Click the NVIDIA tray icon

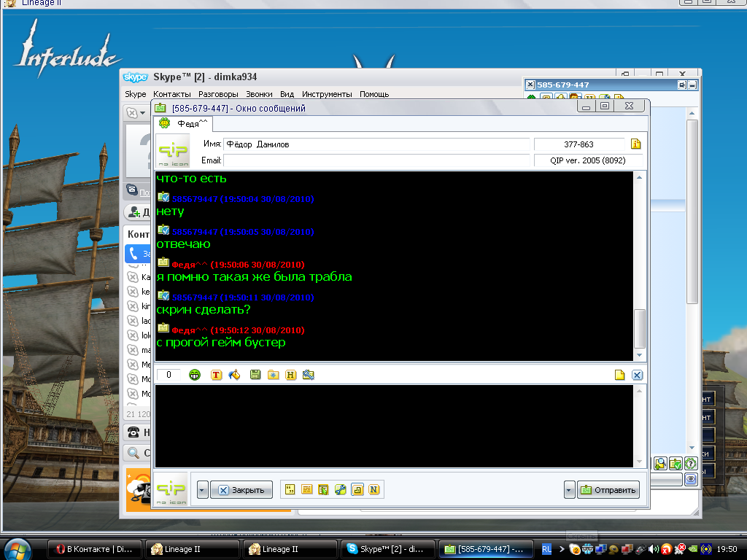point(693,549)
